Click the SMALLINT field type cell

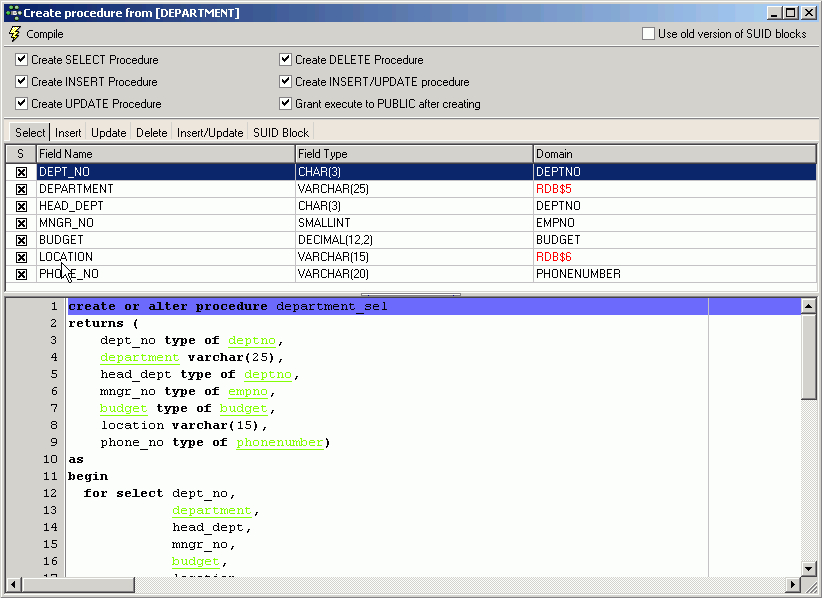click(x=414, y=223)
